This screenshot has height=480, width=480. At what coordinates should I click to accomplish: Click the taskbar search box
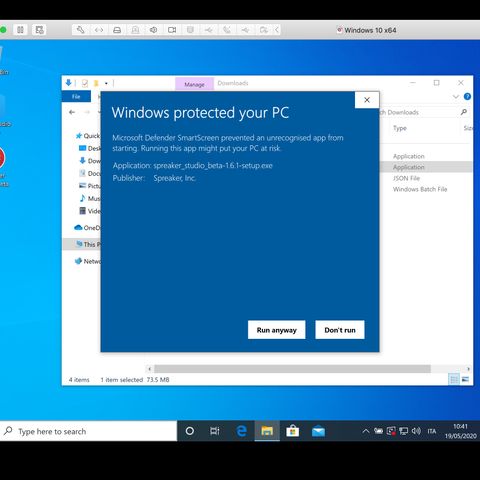coord(88,431)
